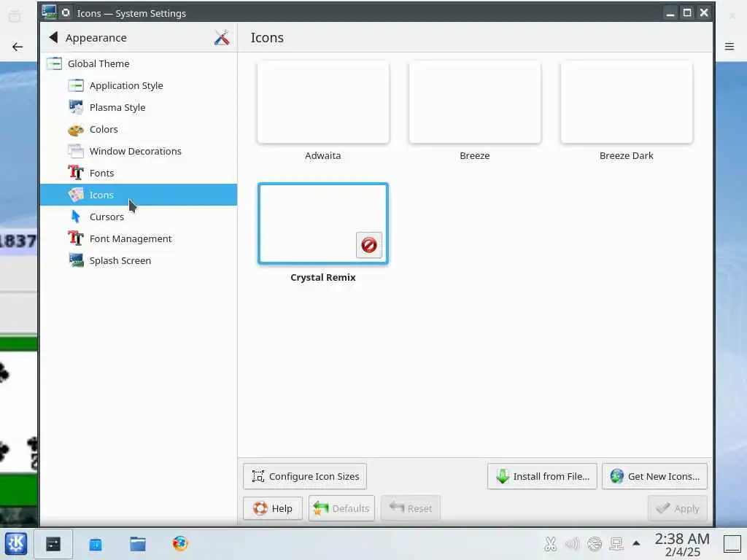
Task: Open the hamburger menu in background window
Action: coord(729,46)
